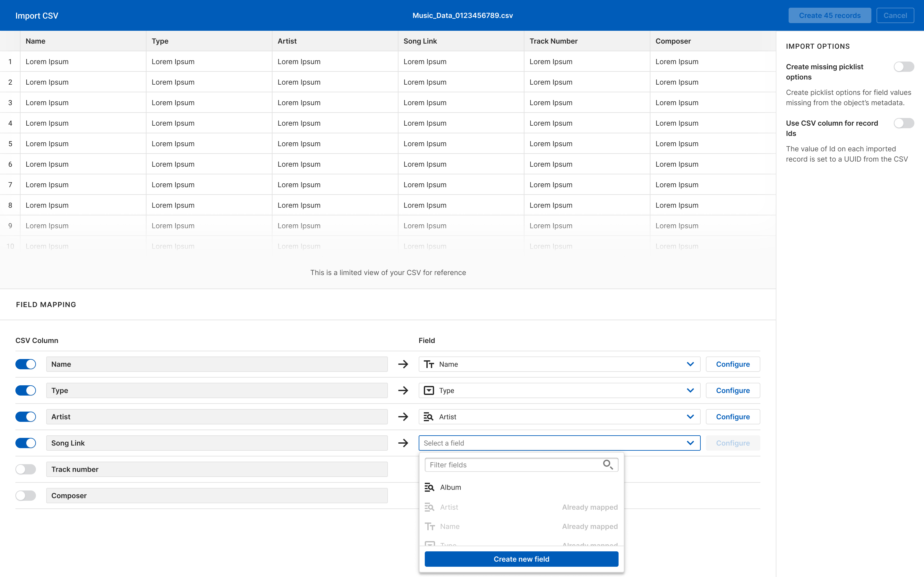The width and height of the screenshot is (924, 577).
Task: Click the text type icon in Name field
Action: pyautogui.click(x=429, y=364)
